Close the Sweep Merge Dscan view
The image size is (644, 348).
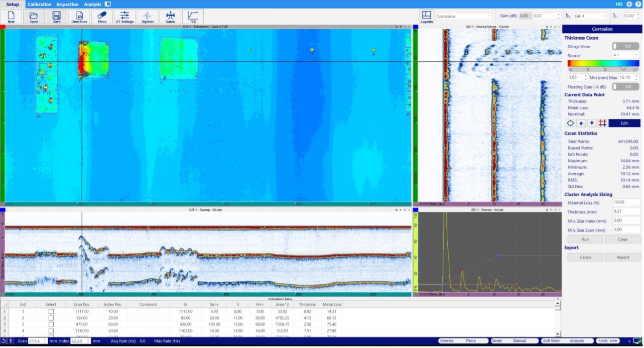[x=559, y=27]
